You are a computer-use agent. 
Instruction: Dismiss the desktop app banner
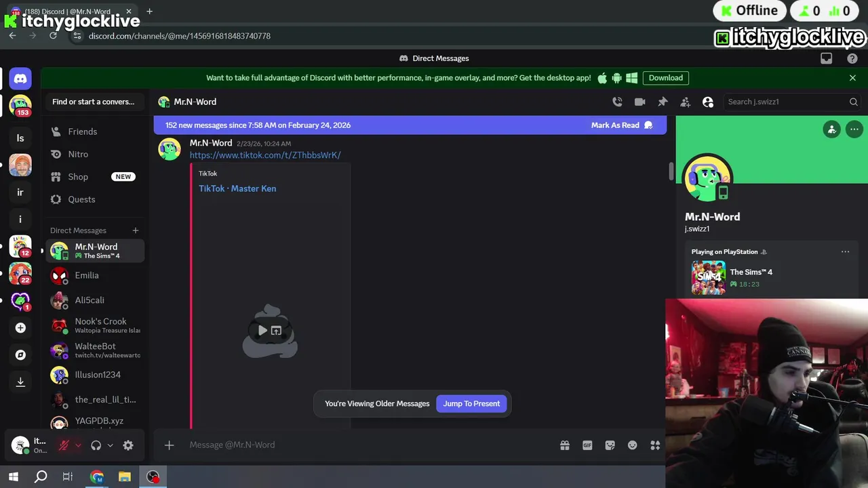click(x=852, y=78)
